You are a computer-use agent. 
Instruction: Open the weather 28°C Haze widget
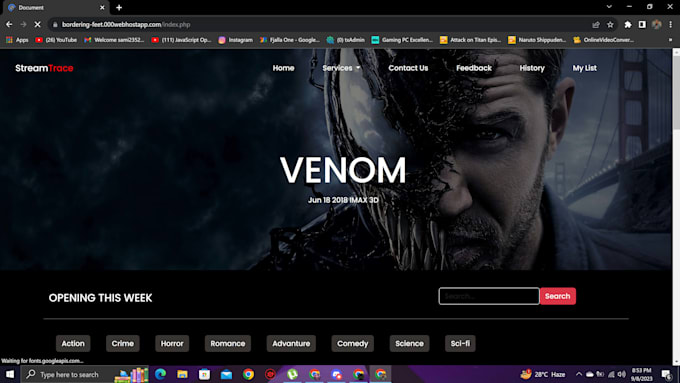pos(543,374)
